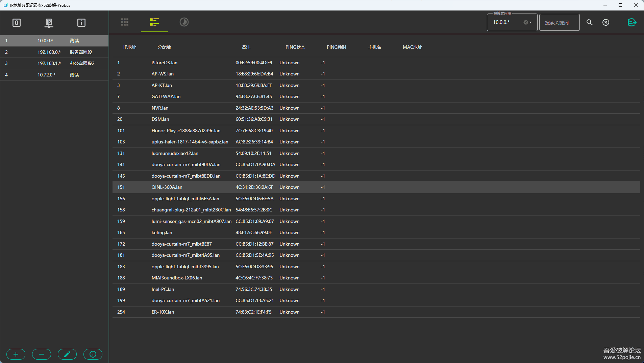The height and width of the screenshot is (363, 644).
Task: Click the grid view icon
Action: (125, 22)
